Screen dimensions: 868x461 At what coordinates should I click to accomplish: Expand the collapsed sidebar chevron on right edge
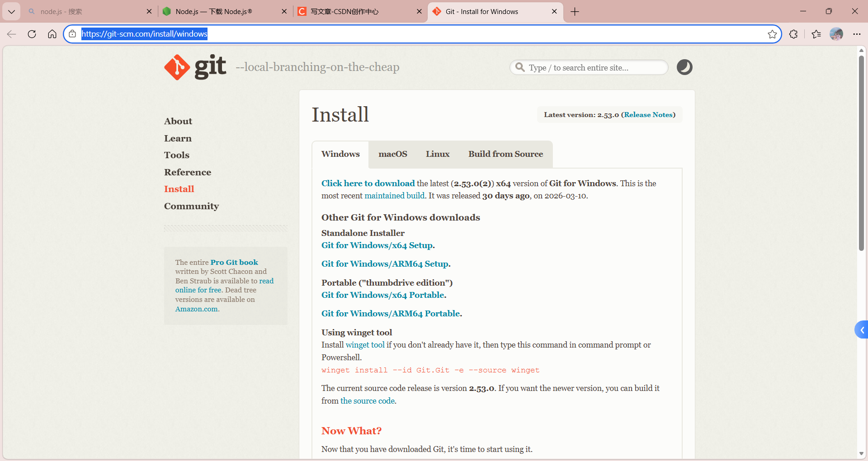[862, 330]
